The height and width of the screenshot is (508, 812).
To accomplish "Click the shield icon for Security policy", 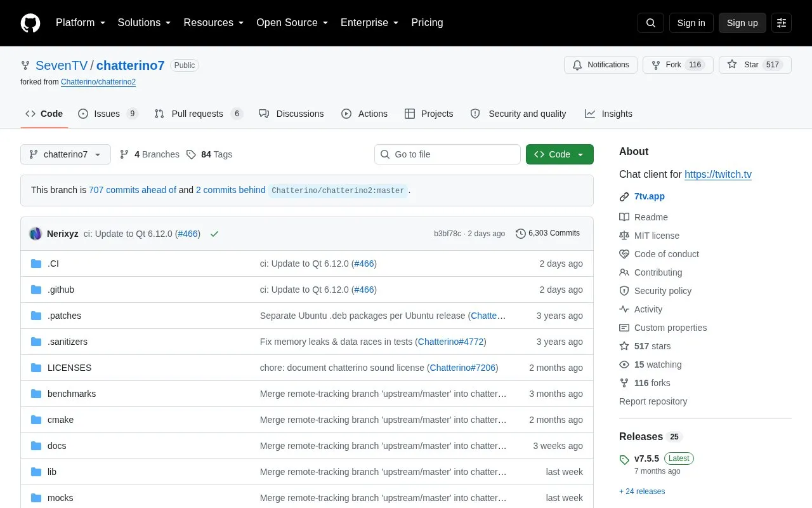I will pos(624,291).
